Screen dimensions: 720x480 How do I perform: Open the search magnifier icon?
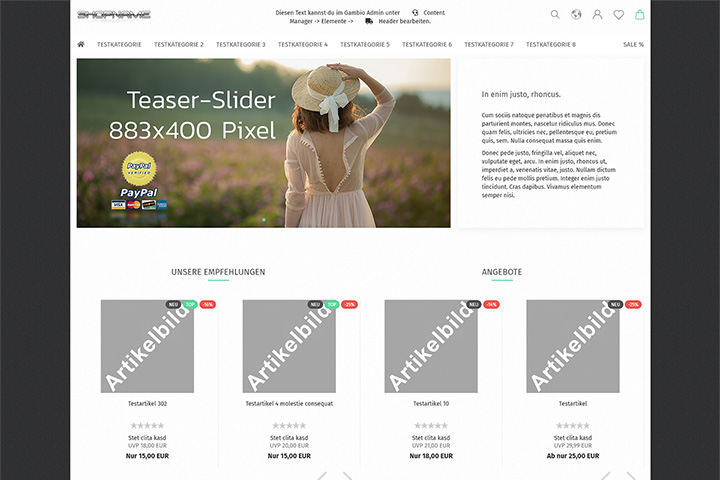(x=555, y=15)
